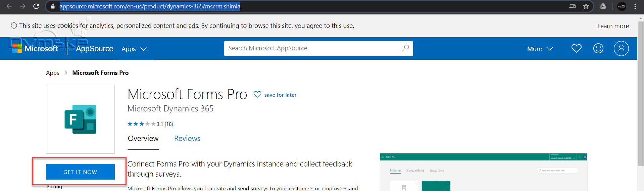
Task: Open the Google Drive extension icon
Action: [603, 6]
